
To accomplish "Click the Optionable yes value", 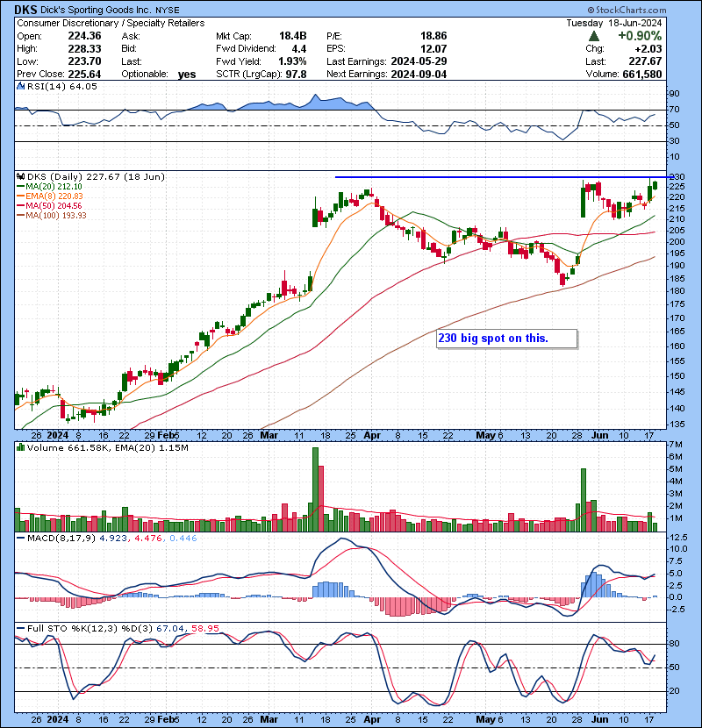I will [x=187, y=75].
